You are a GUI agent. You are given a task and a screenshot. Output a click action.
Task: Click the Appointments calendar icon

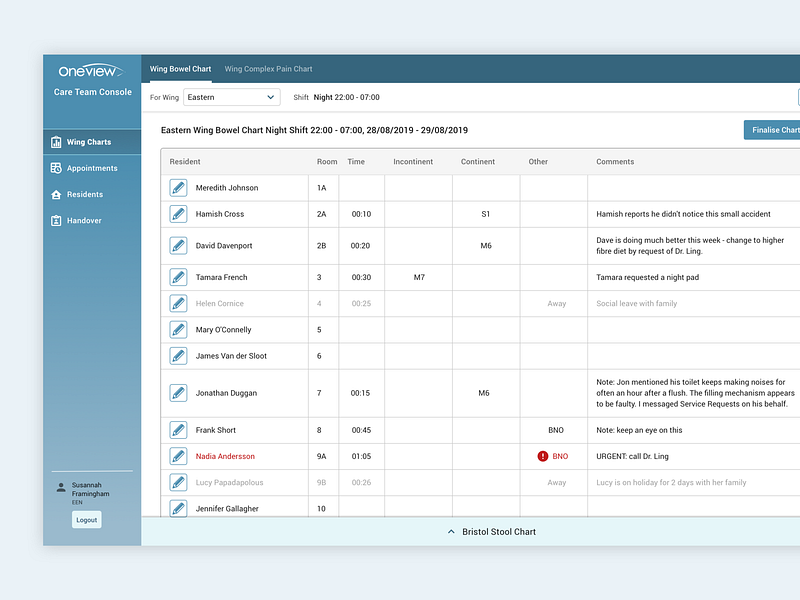pos(56,168)
